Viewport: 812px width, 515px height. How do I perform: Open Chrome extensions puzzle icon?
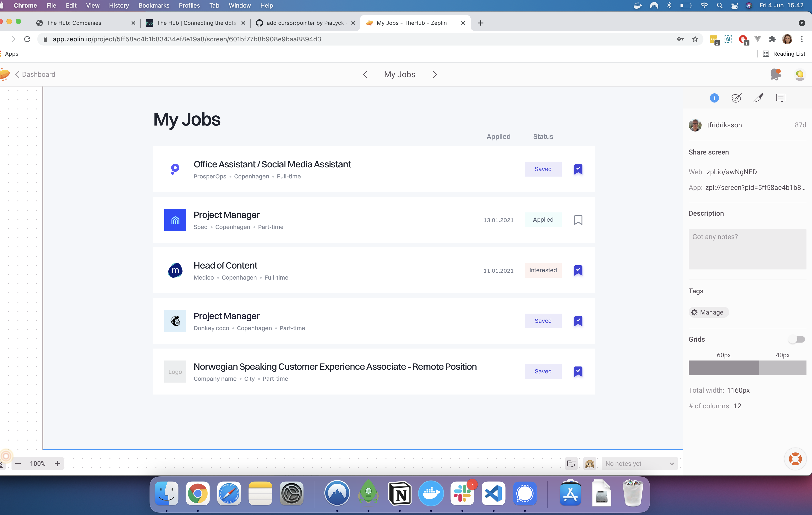point(772,39)
